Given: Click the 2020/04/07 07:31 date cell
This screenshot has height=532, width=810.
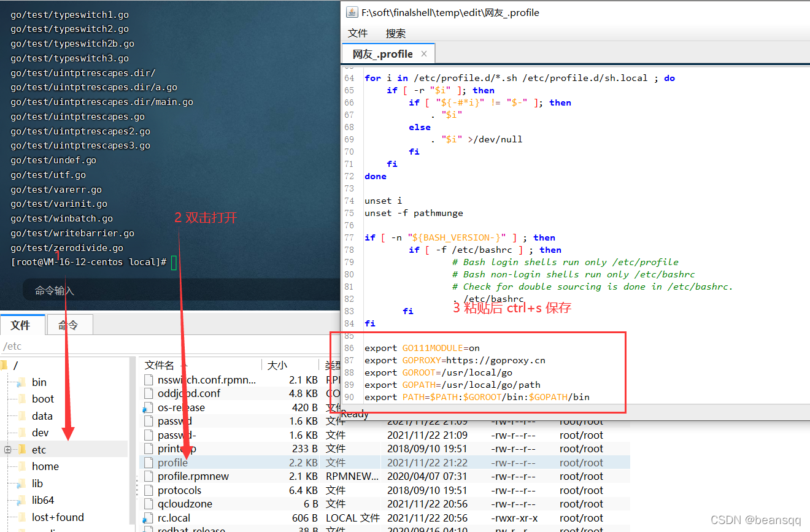Looking at the screenshot, I should [427, 476].
